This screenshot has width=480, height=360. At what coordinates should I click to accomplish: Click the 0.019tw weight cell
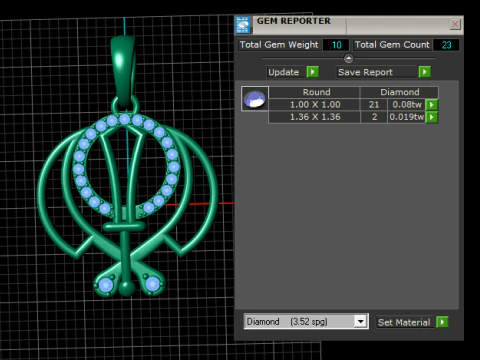(407, 117)
